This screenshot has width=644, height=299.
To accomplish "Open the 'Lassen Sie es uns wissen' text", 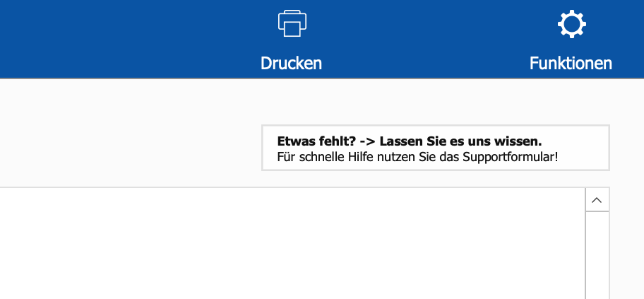I will click(460, 141).
